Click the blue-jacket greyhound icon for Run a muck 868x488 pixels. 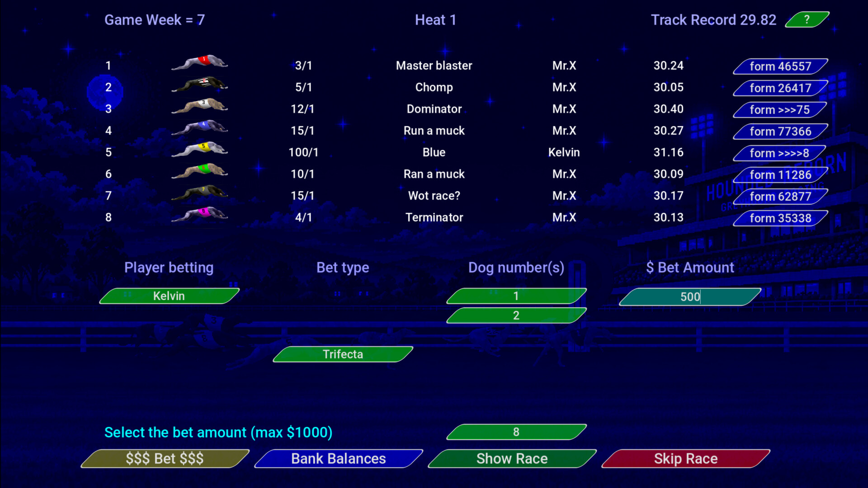click(x=199, y=128)
